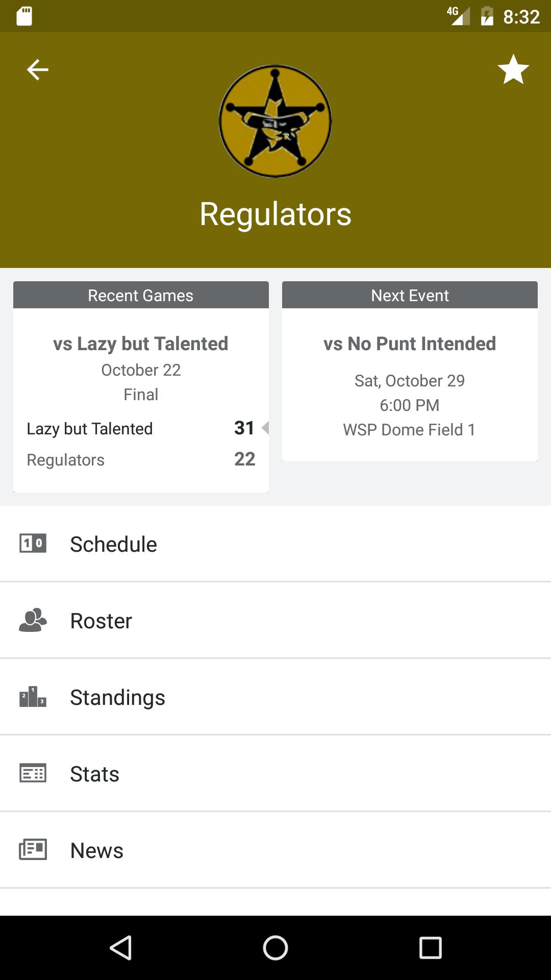The image size is (551, 980).
Task: Open the vs No Punt Intended event
Action: pos(410,344)
